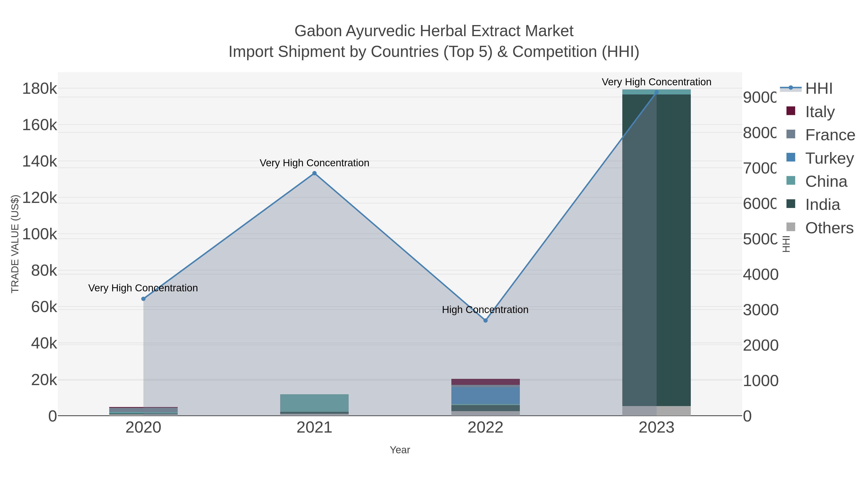Click the India bar segment for 2023

click(x=656, y=250)
